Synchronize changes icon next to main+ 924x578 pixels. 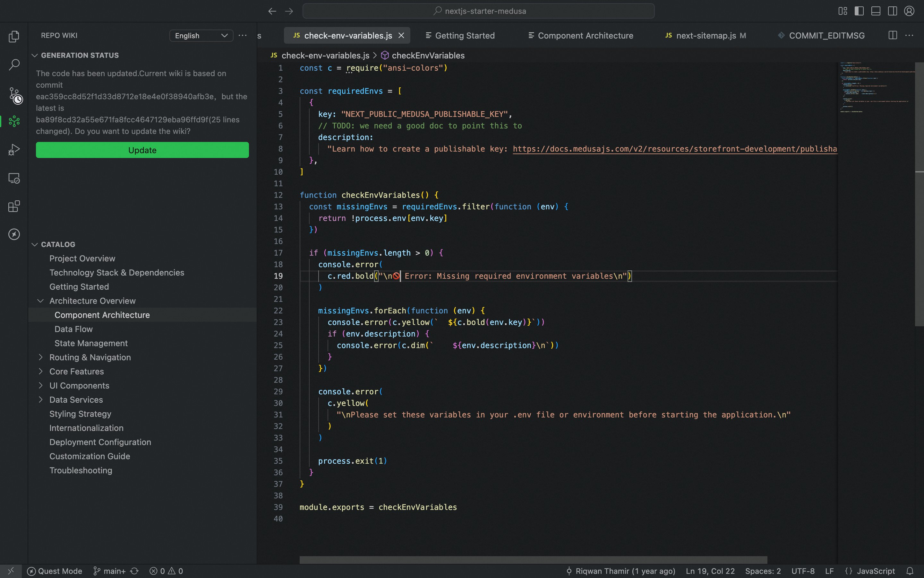tap(134, 571)
